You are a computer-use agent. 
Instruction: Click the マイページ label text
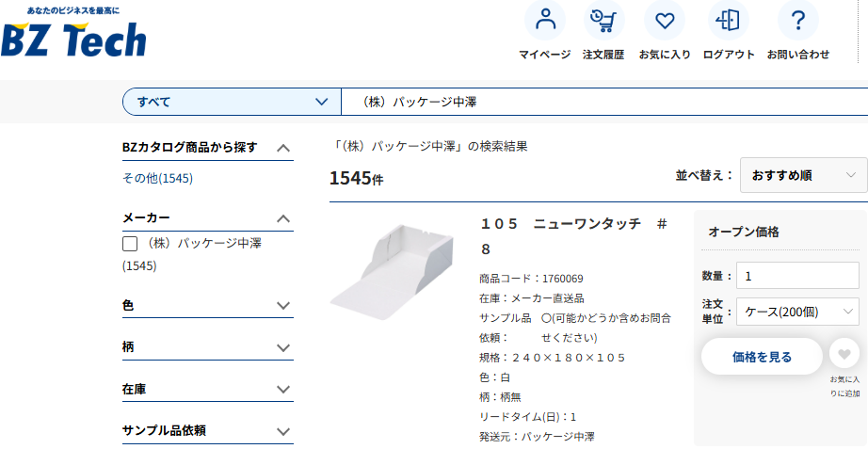point(545,55)
